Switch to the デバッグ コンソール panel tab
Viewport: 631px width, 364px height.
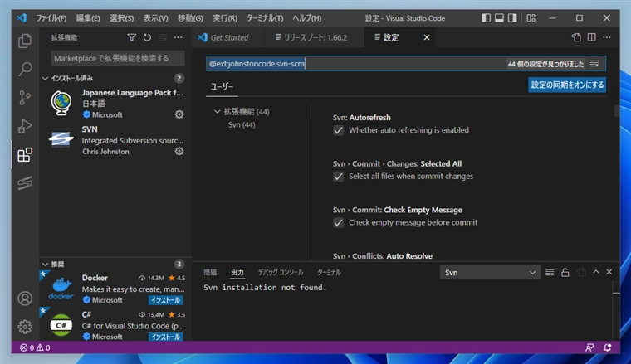click(281, 273)
